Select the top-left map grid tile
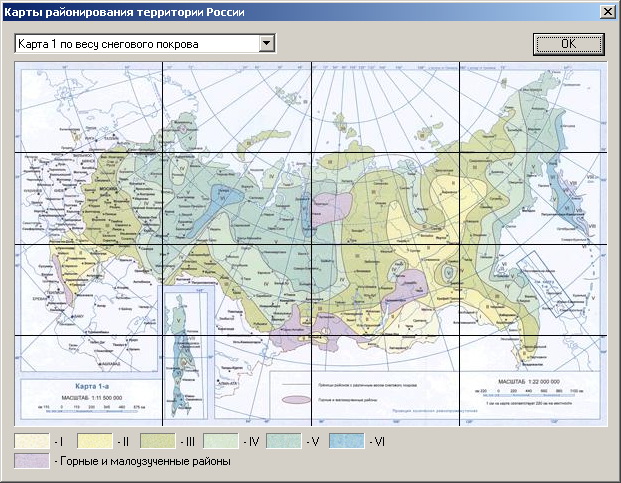Viewport: 621px width, 483px height. [88, 107]
